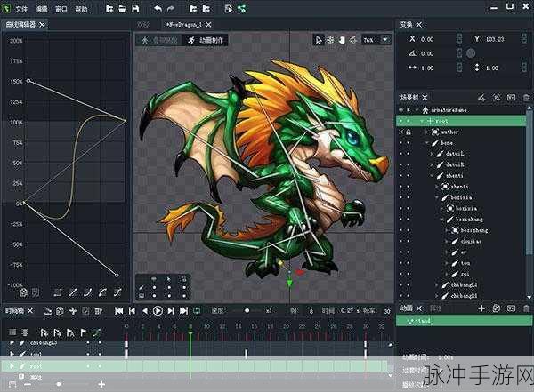Viewport: 534px width, 392px height.
Task: Expand the datuiR bone node
Action: pyautogui.click(x=432, y=164)
